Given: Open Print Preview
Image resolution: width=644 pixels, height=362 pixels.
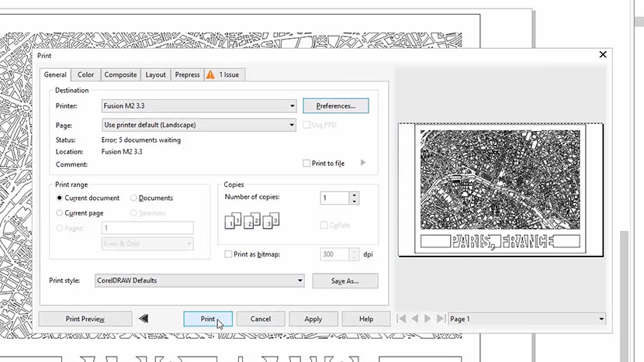Looking at the screenshot, I should pyautogui.click(x=85, y=319).
